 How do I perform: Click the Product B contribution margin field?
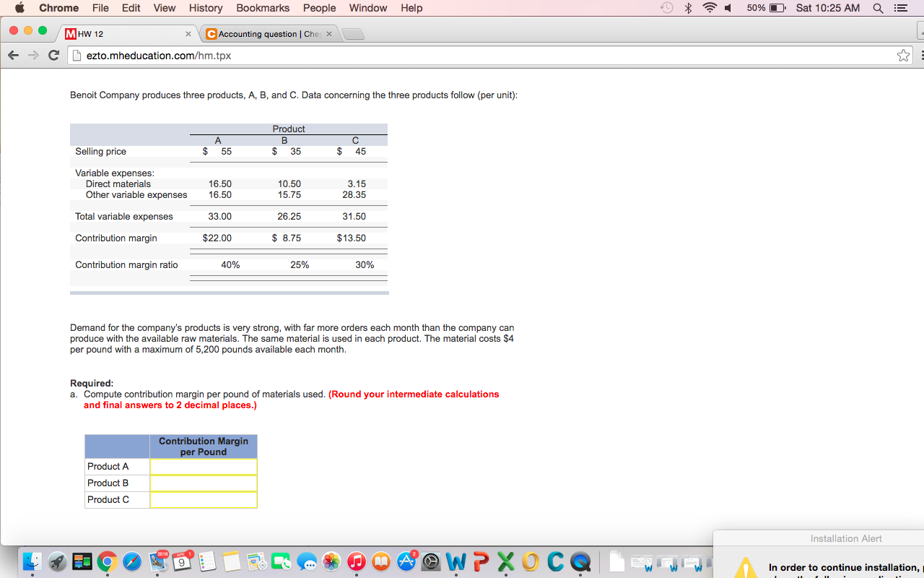pos(204,483)
